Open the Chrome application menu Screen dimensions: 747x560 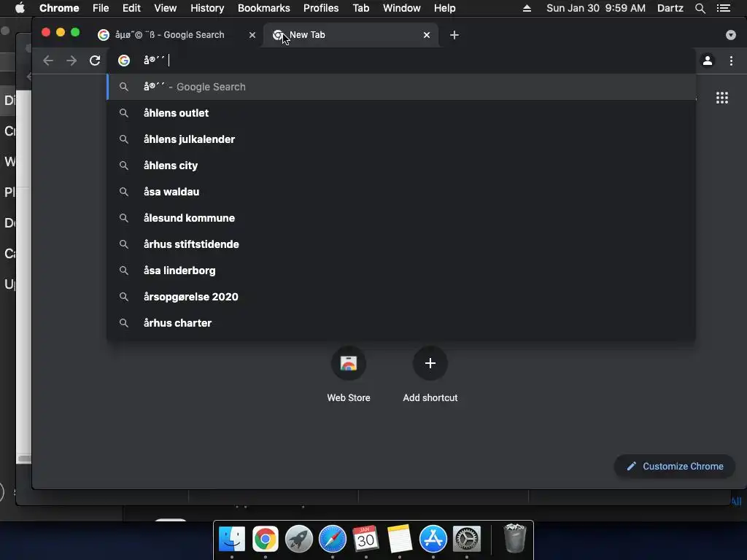[x=59, y=8]
